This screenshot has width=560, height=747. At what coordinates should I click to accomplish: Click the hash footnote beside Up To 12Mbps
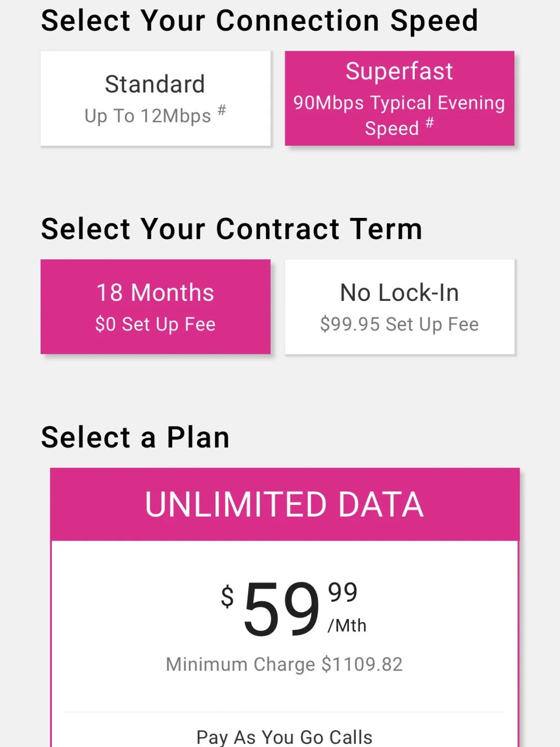(x=222, y=110)
